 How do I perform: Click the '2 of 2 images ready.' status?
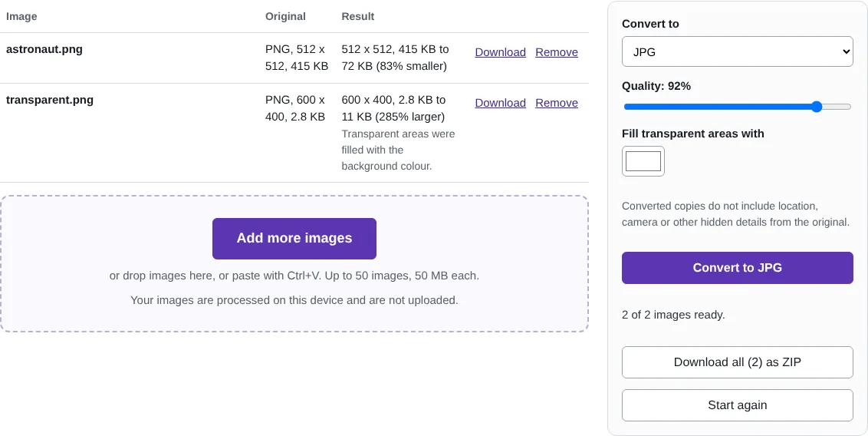click(x=673, y=315)
